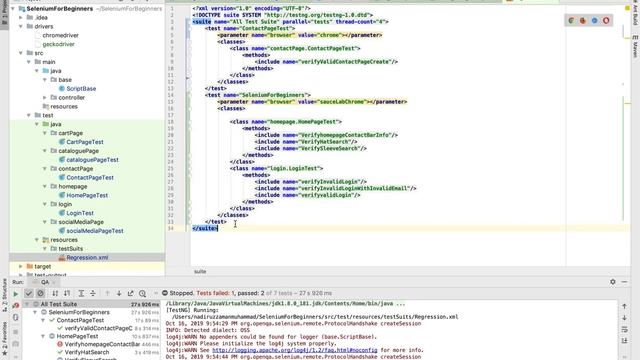Image resolution: width=640 pixels, height=360 pixels.
Task: Stop run icon in Run sidebar
Action: point(16,331)
